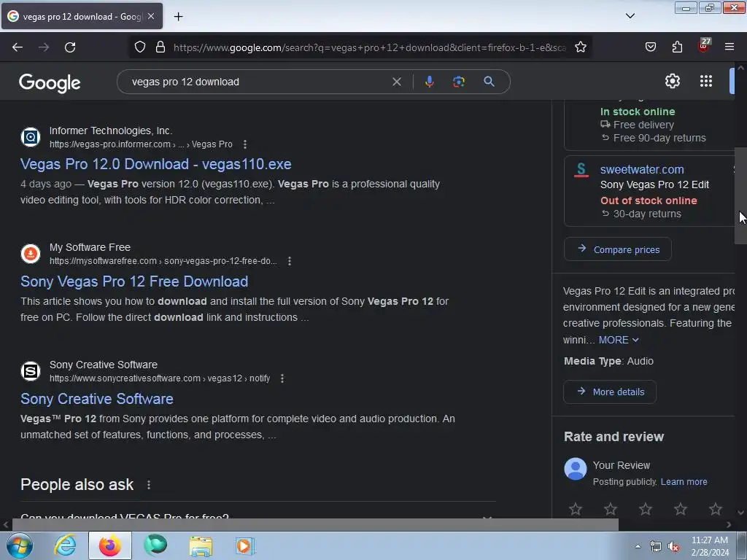Open the Learn more link
The height and width of the screenshot is (560, 747).
(684, 482)
